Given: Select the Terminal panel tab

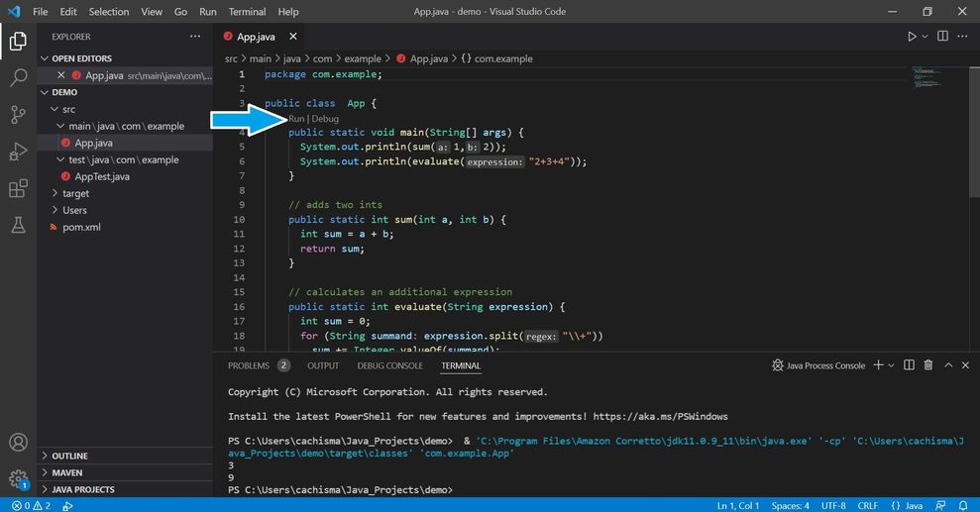Looking at the screenshot, I should [461, 365].
